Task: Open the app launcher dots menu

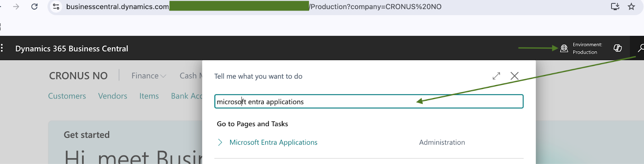Action: pos(2,48)
